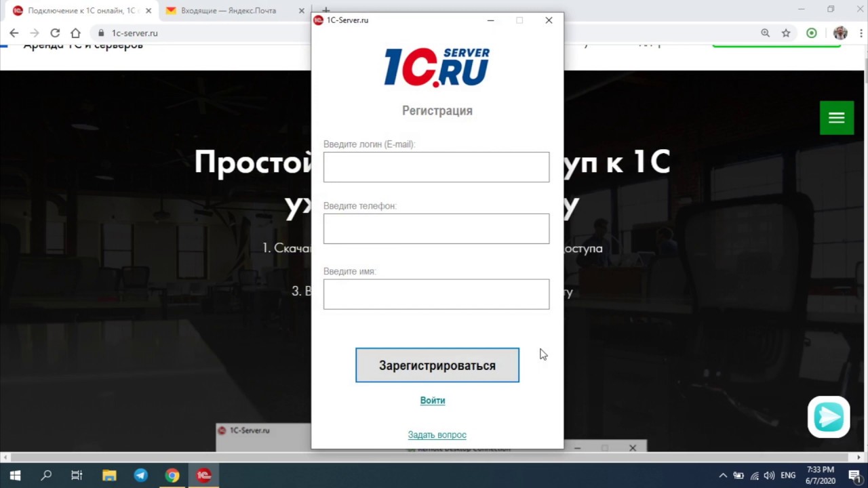
Task: Click the small 1C-Server.ru taskbar preview window
Action: (263, 436)
